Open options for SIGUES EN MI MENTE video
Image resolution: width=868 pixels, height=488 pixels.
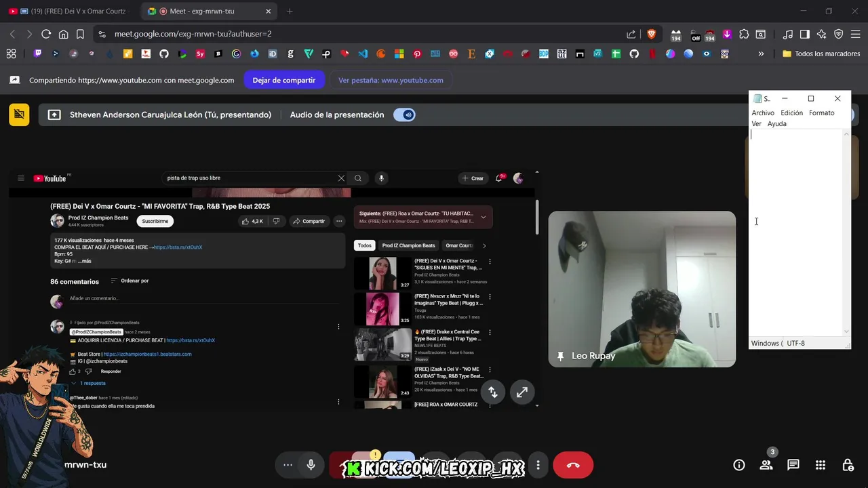[490, 262]
